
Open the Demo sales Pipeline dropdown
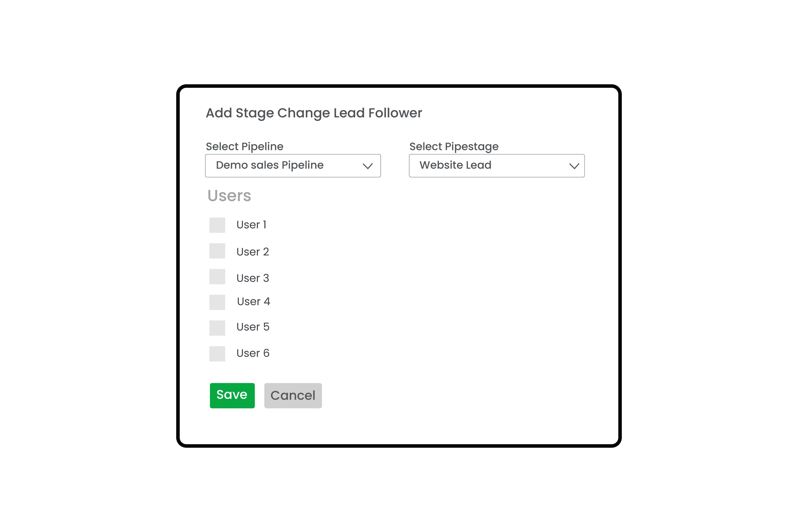[x=293, y=166]
